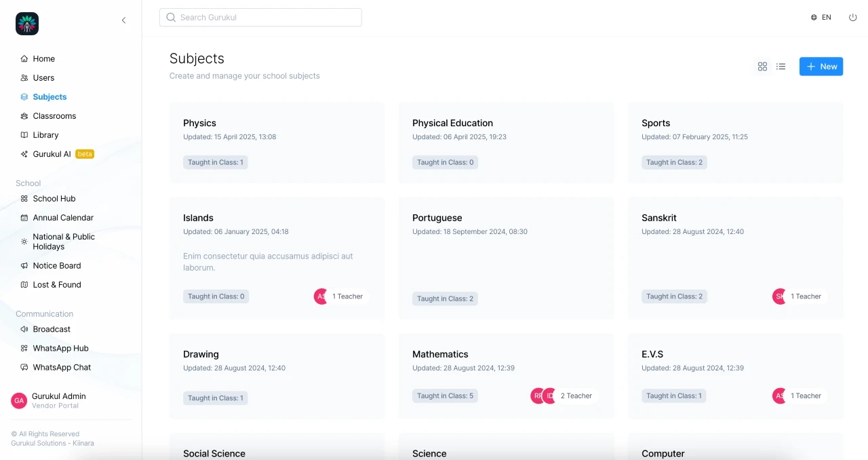Click the WhatsApp Chat icon
The height and width of the screenshot is (460, 868).
pos(24,368)
